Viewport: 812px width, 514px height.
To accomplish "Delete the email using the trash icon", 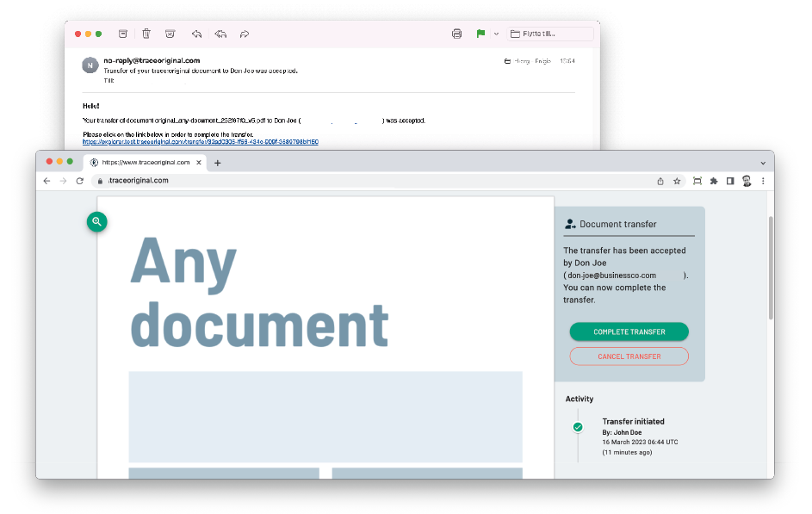I will [x=146, y=34].
